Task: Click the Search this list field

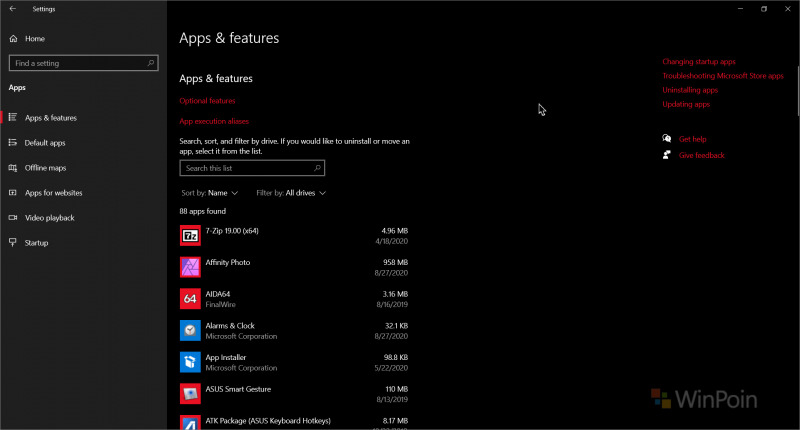Action: coord(252,168)
